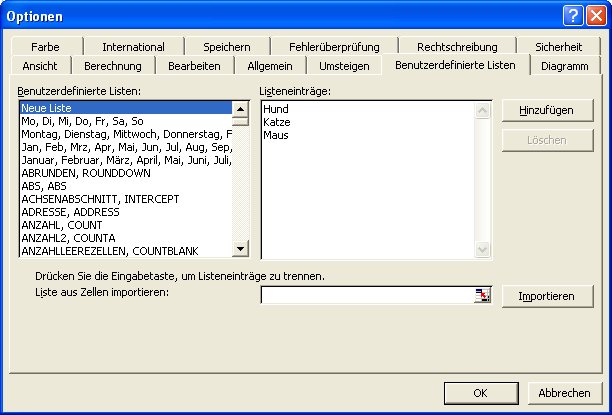This screenshot has height=415, width=612.
Task: Close the Optionen dialog window
Action: 594,15
